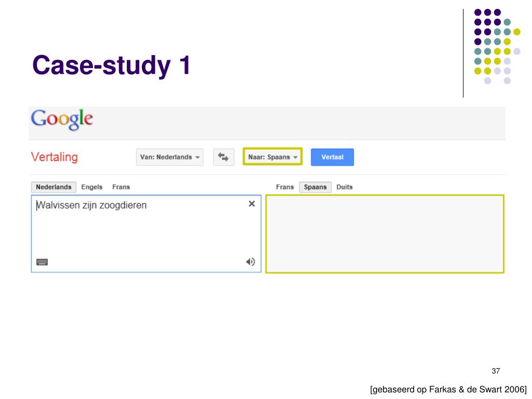Select the Spaans target language tab
Screen dimensions: 532x399
click(315, 187)
